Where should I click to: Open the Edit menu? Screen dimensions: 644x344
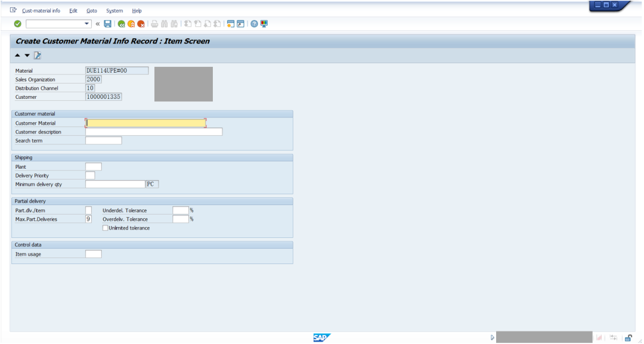pos(73,11)
